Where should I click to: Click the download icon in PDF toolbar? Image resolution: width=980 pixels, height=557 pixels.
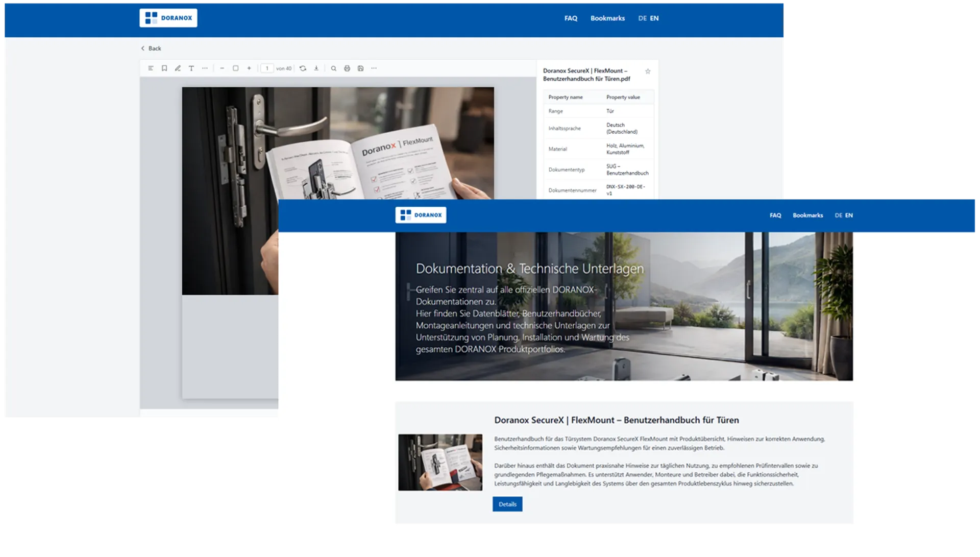(316, 68)
